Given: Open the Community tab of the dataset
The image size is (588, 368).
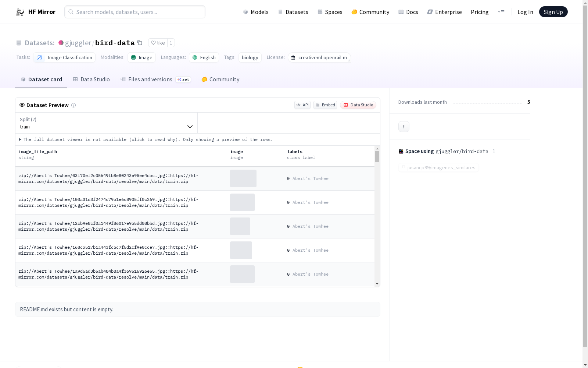Looking at the screenshot, I should (x=220, y=79).
